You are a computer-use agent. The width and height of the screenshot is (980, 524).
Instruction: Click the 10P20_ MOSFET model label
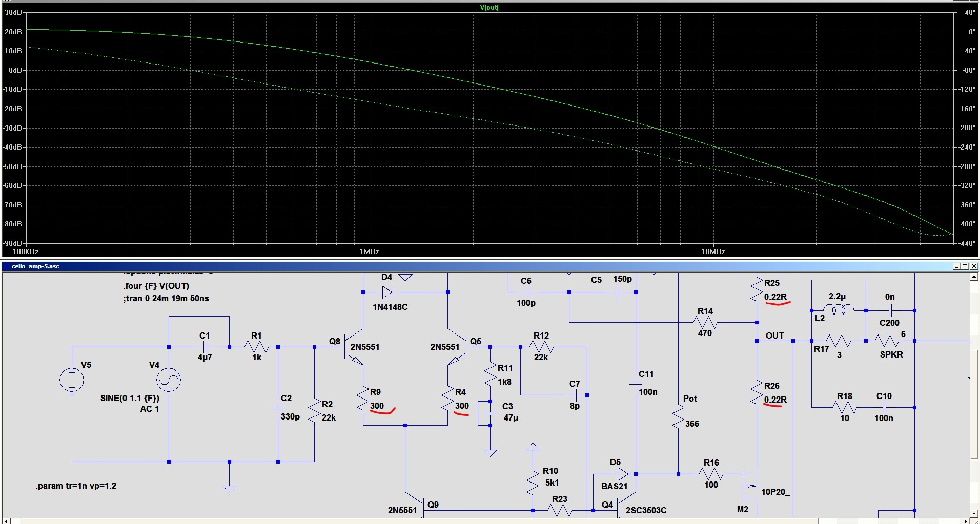click(x=775, y=492)
